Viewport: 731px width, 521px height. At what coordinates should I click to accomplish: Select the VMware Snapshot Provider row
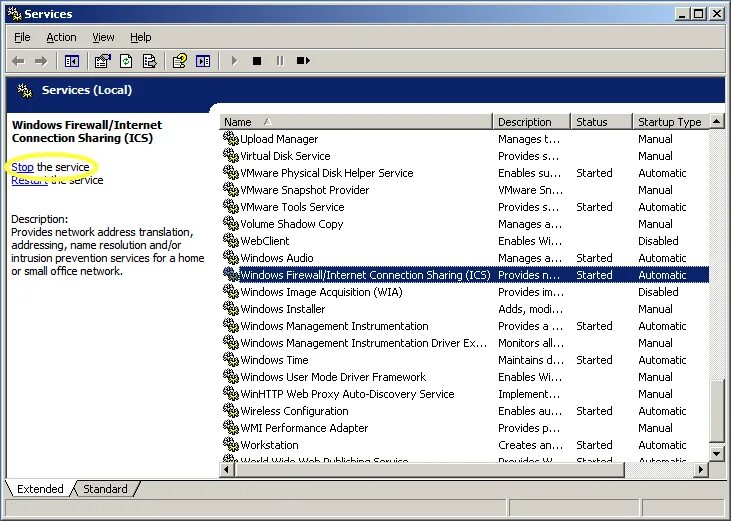(x=464, y=190)
